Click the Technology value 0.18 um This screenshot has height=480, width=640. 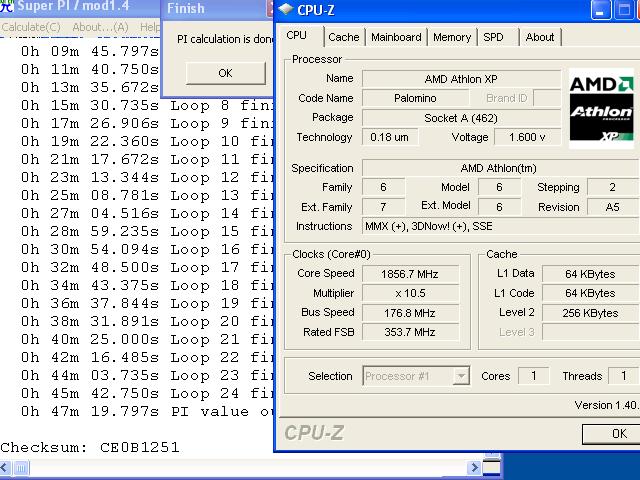390,137
